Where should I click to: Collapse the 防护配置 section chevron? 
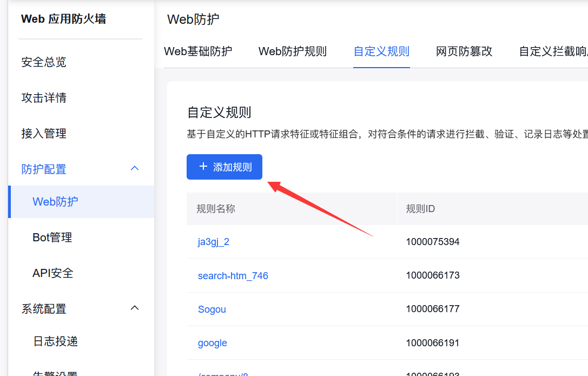click(135, 169)
